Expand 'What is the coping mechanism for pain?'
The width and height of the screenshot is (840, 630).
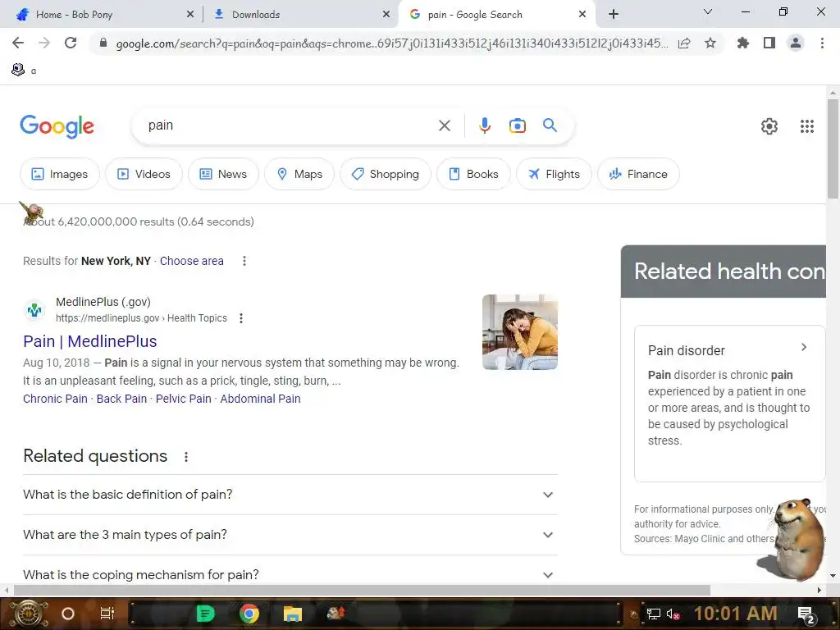tap(290, 574)
